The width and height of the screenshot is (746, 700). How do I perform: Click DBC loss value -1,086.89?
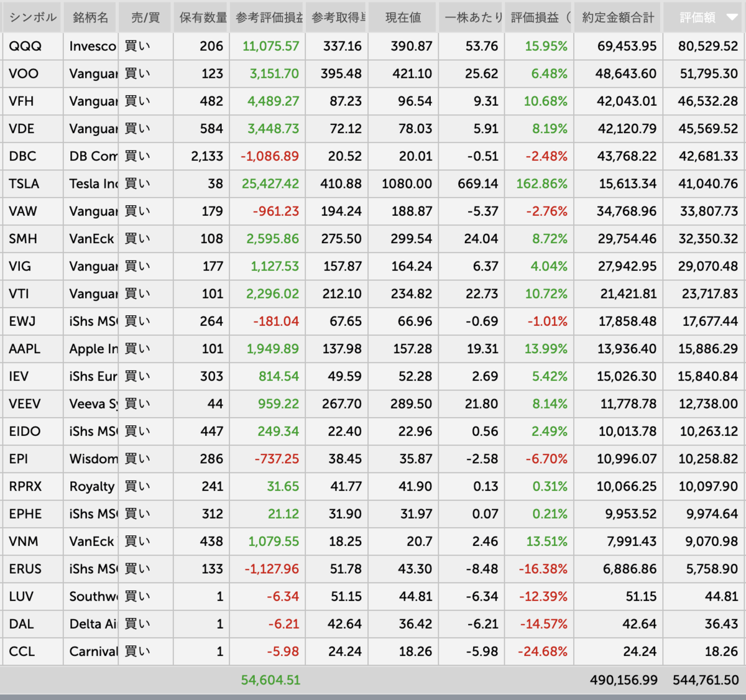[x=270, y=156]
